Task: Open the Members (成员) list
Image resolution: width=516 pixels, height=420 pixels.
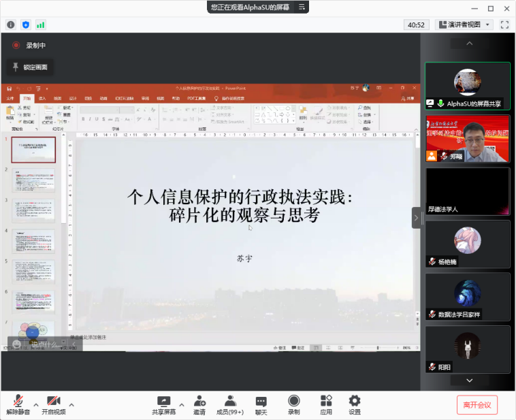Action: (230, 405)
